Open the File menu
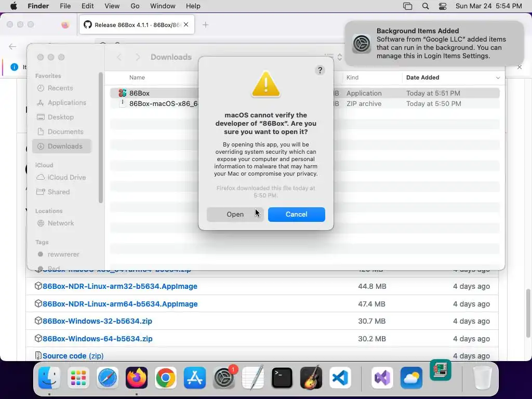 pyautogui.click(x=65, y=6)
